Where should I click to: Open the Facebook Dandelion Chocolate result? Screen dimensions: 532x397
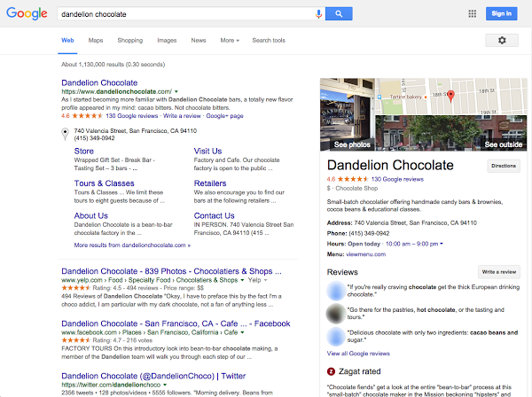click(x=176, y=323)
